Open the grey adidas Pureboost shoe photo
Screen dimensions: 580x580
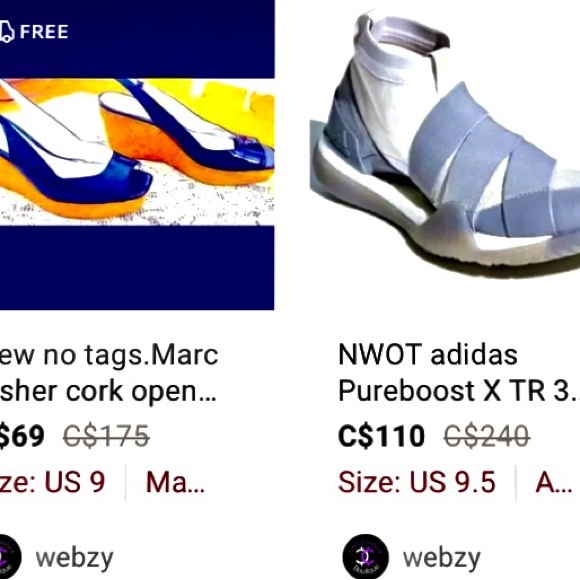445,142
